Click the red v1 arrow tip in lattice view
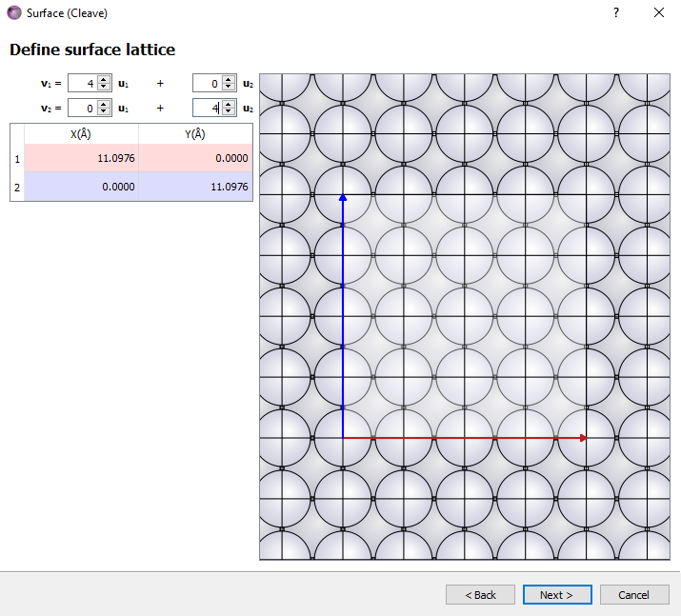The height and width of the screenshot is (616, 681). tap(584, 438)
